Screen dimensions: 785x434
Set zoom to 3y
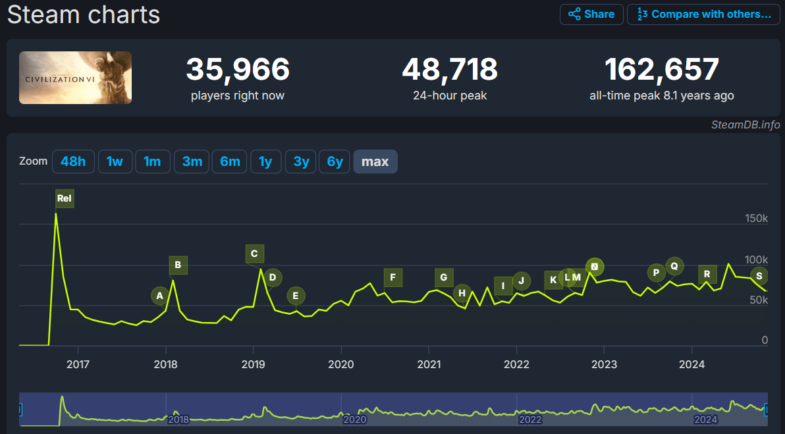click(x=299, y=162)
